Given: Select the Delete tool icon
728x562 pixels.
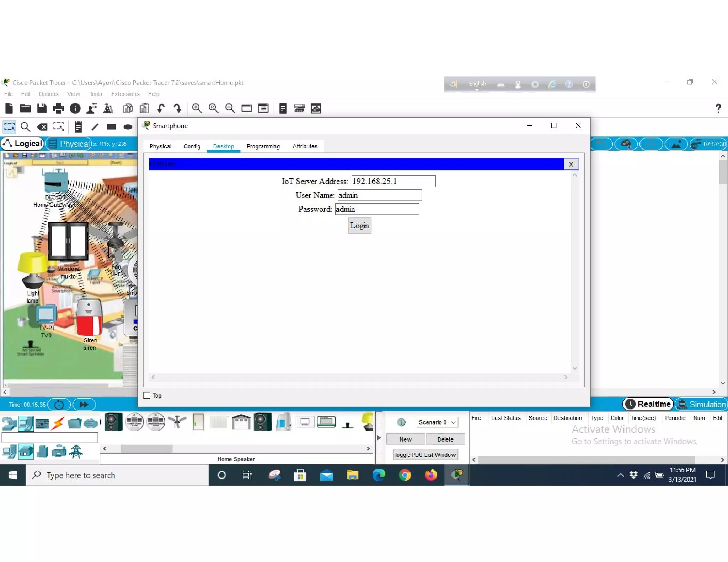Looking at the screenshot, I should coord(42,127).
